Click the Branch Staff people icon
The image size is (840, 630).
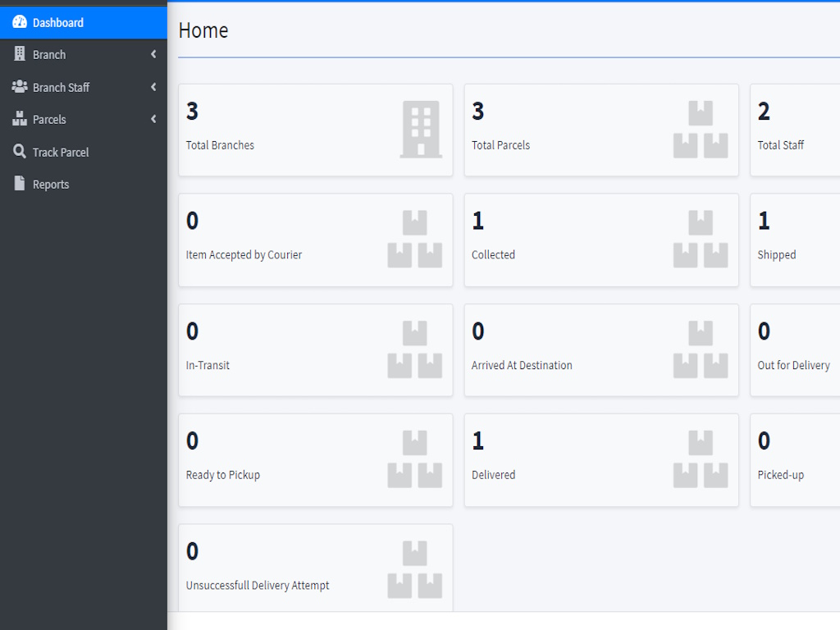coord(20,87)
